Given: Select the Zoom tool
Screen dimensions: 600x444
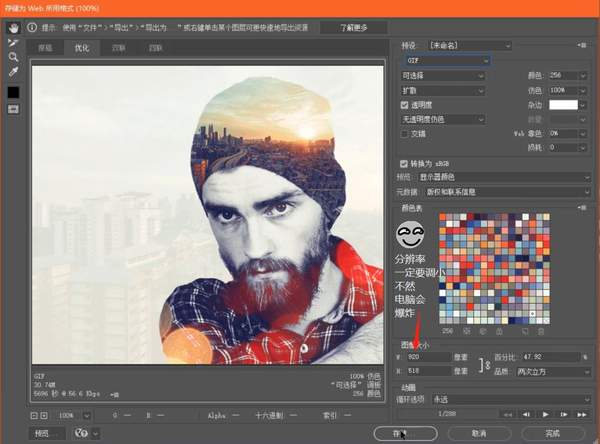Looking at the screenshot, I should [14, 57].
